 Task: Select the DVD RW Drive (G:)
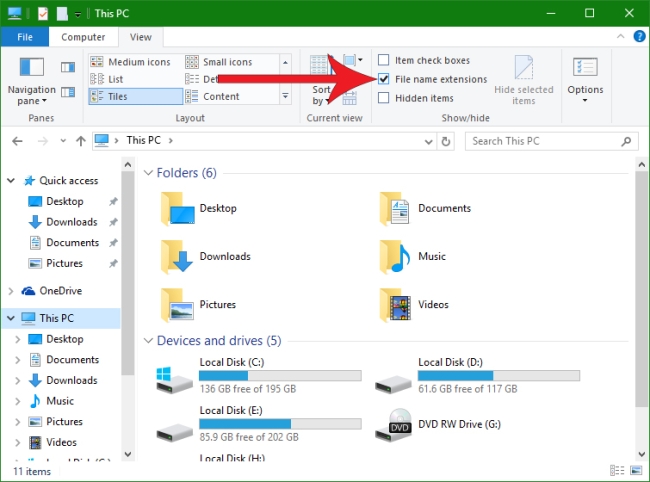pos(438,424)
